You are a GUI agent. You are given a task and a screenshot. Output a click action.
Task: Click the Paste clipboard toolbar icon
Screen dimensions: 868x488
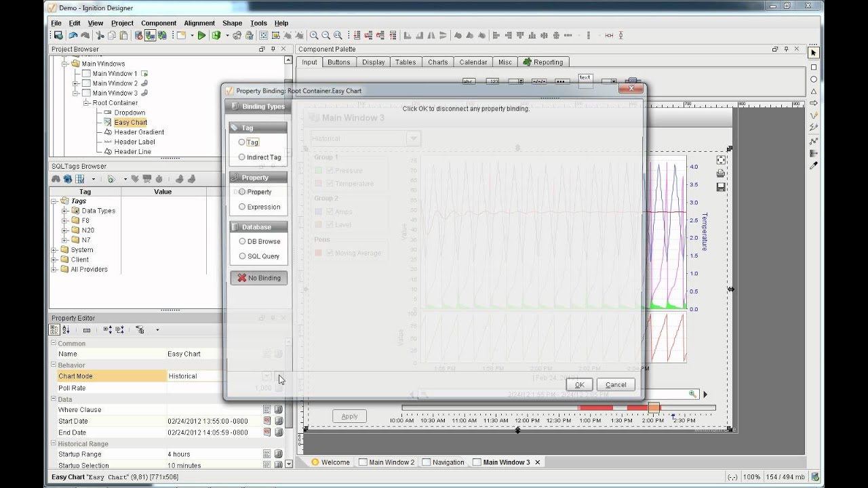pos(123,35)
